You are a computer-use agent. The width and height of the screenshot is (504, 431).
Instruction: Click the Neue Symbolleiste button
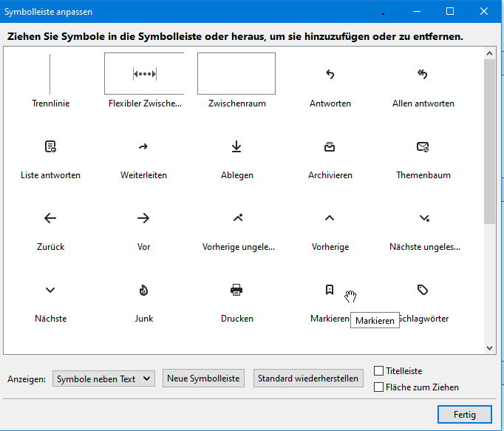pos(203,379)
